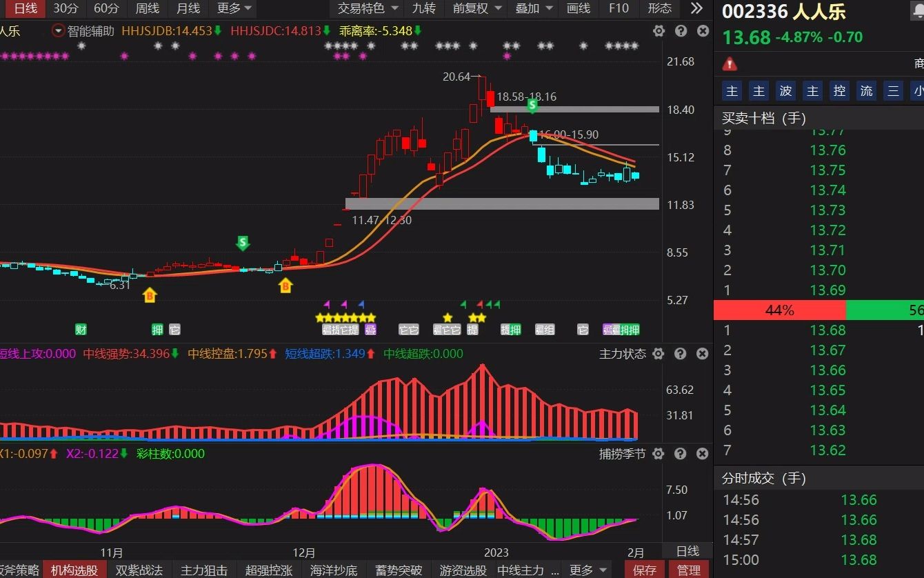
Task: Click the red warning triangle icon
Action: coord(730,64)
